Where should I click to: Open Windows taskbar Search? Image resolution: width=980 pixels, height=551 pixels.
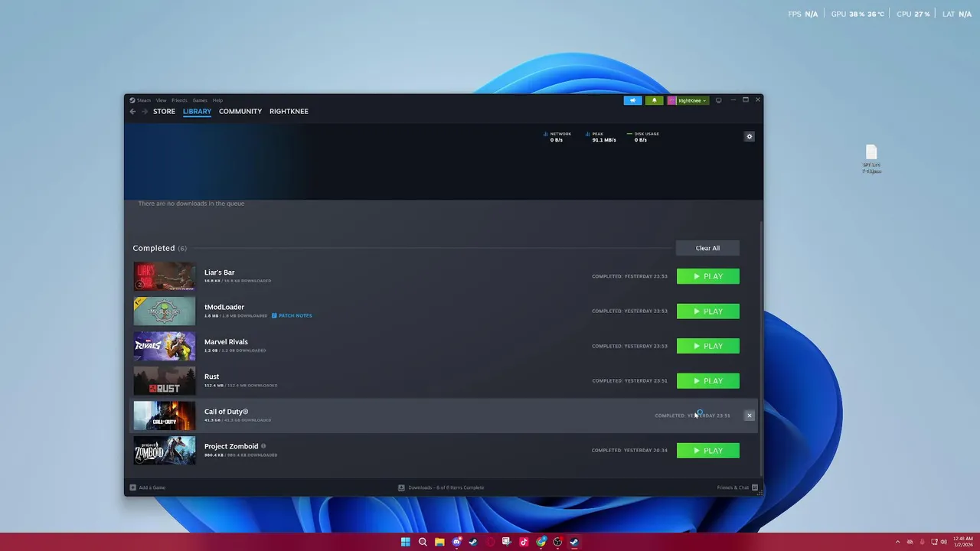(423, 542)
